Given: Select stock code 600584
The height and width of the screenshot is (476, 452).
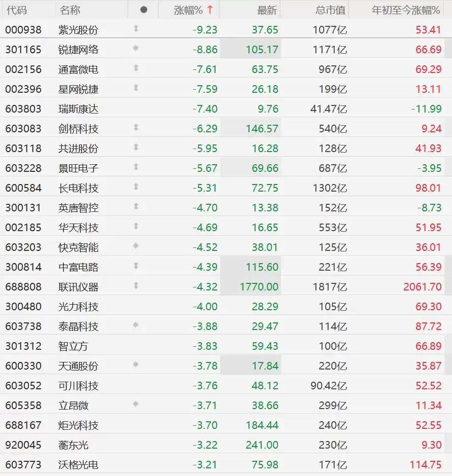Looking at the screenshot, I should [23, 188].
